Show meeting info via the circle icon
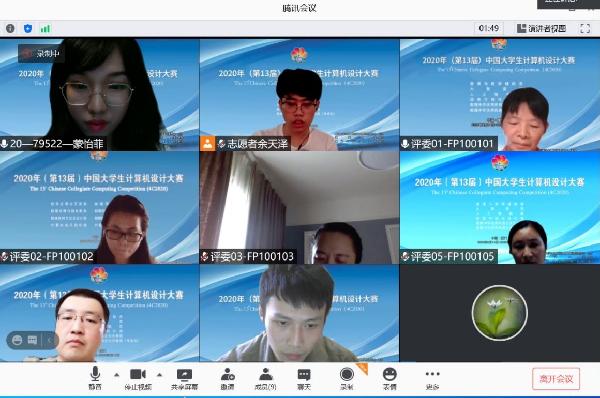 [x=10, y=28]
